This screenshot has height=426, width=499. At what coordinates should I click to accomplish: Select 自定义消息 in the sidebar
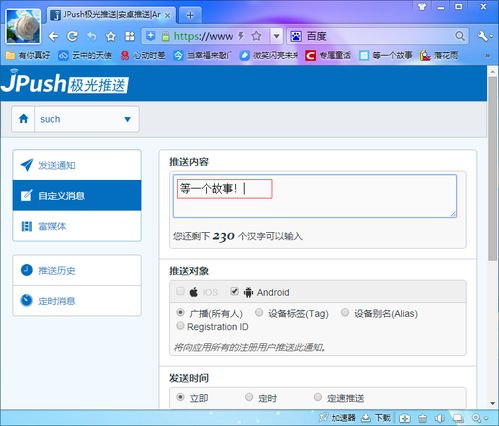77,196
